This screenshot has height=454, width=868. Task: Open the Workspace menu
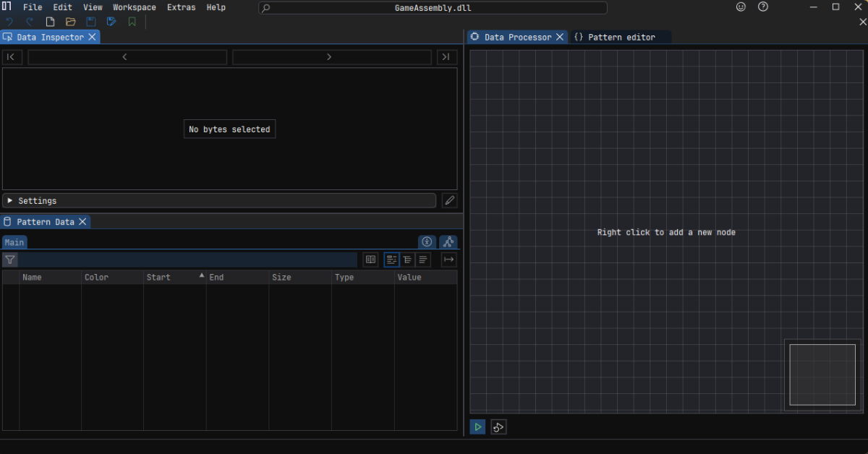[x=134, y=7]
